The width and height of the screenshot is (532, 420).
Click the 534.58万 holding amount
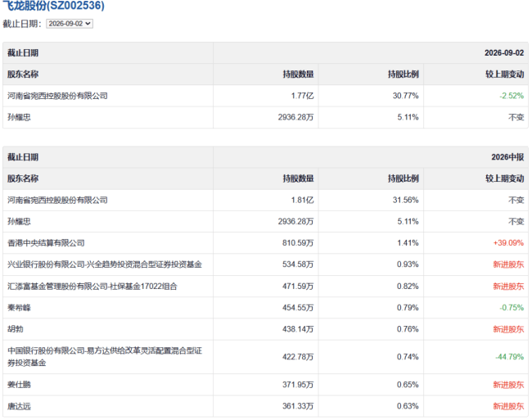[298, 264]
